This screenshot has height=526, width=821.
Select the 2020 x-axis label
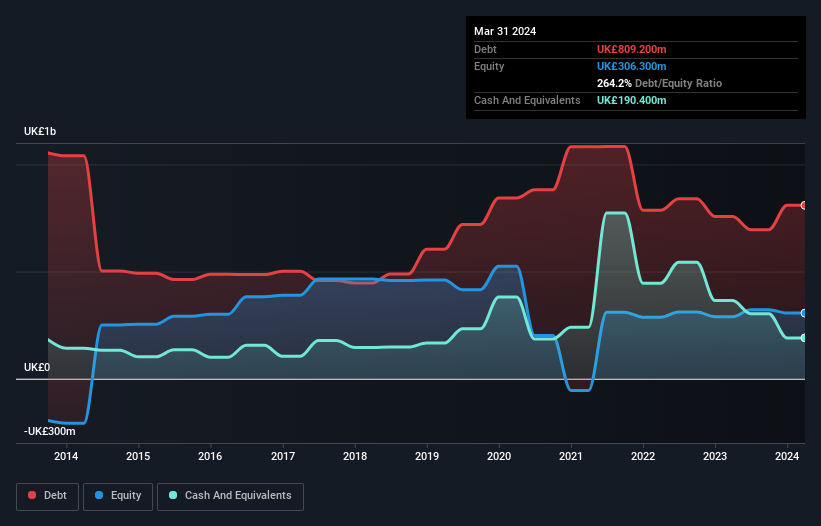(499, 456)
